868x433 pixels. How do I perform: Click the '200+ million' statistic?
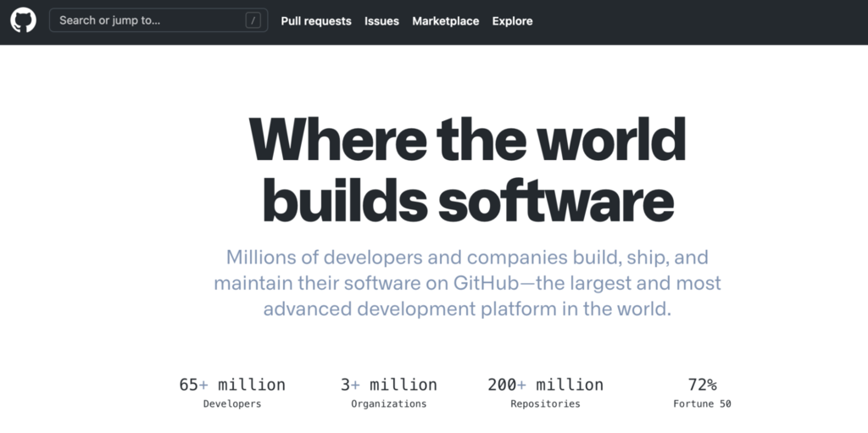click(545, 384)
